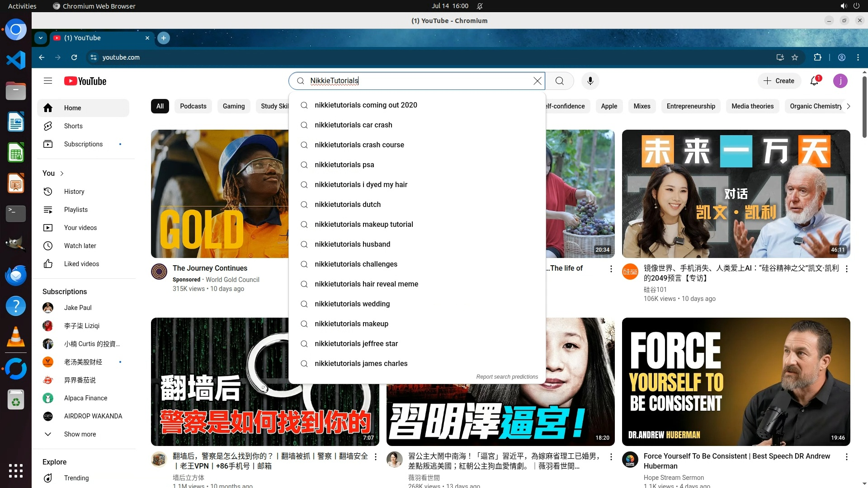The width and height of the screenshot is (868, 488).
Task: Select the Entrepreneurship filter chip
Action: 691,106
